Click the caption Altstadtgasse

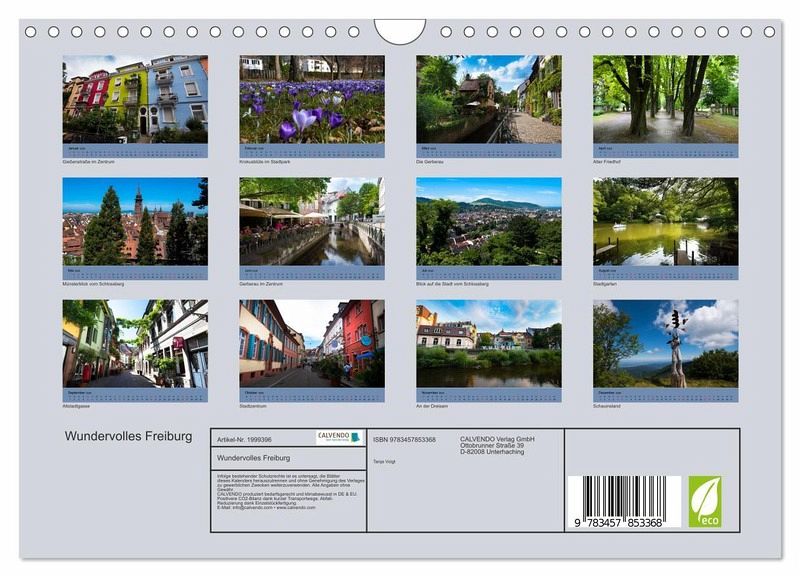[76, 406]
